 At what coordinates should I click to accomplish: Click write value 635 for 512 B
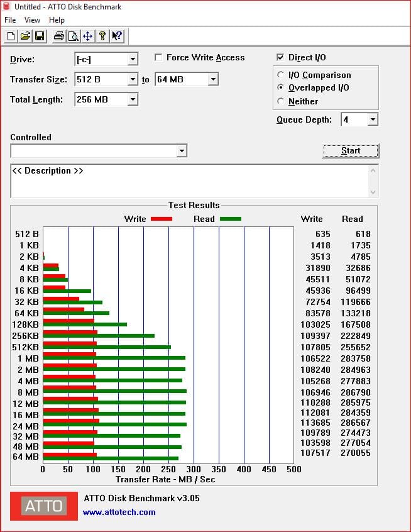(323, 234)
